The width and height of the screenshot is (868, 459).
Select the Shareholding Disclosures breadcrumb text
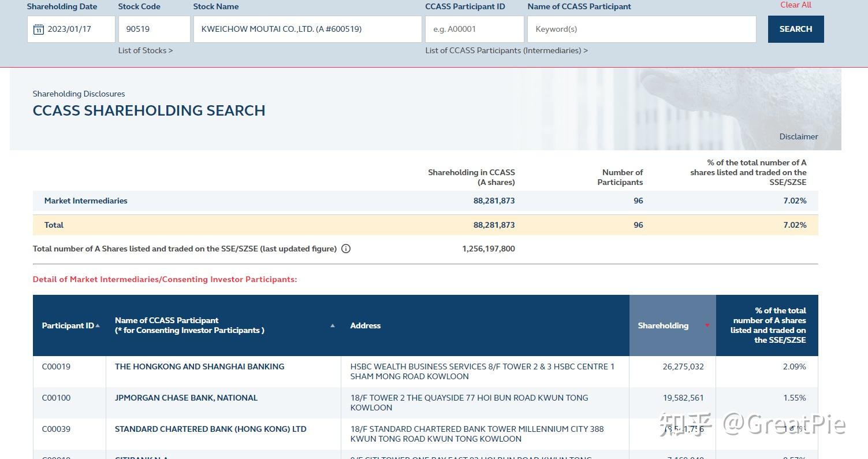79,94
